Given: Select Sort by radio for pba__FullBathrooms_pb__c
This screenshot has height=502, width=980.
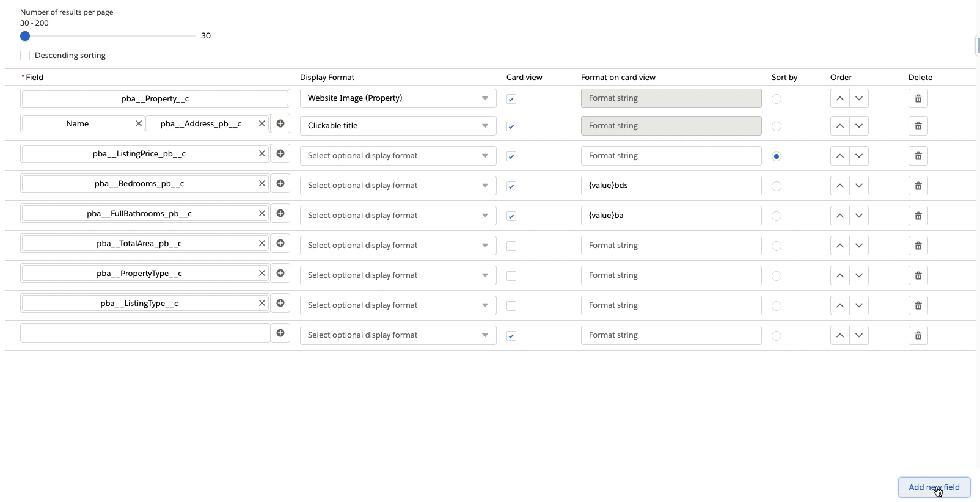Looking at the screenshot, I should 777,216.
